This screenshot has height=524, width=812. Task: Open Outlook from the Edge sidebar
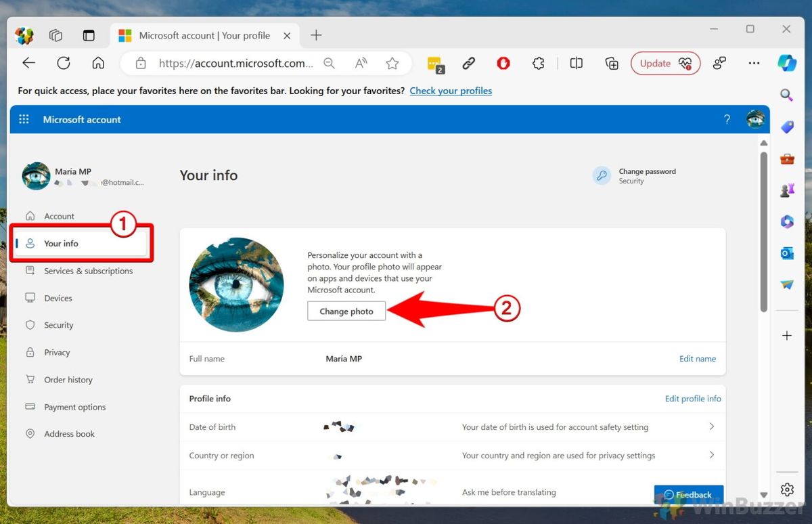(x=787, y=253)
